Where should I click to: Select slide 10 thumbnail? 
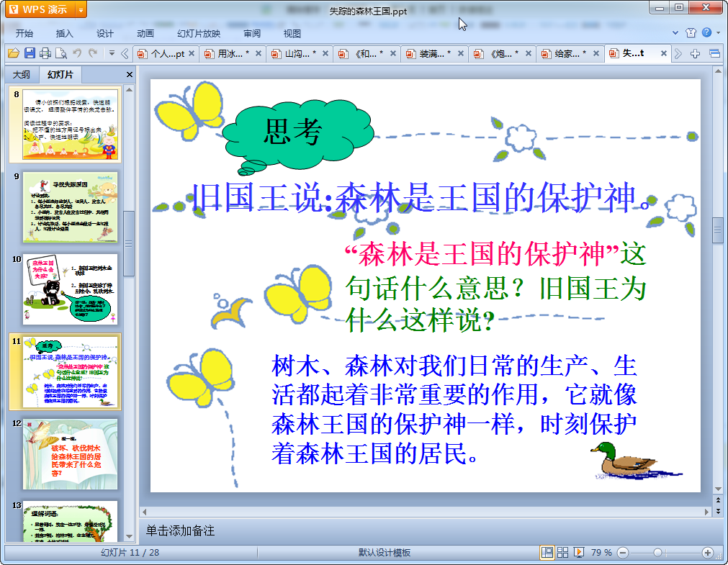coord(70,289)
